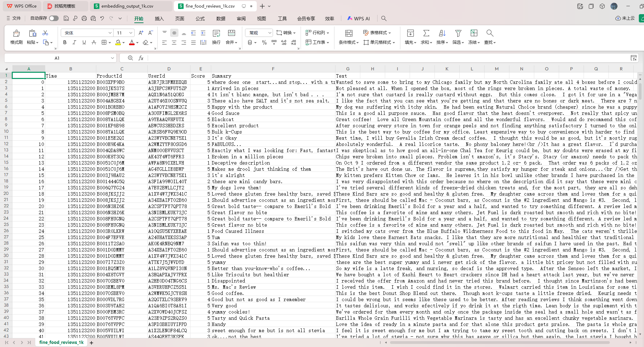Click the Undo arrow icon

102,18
